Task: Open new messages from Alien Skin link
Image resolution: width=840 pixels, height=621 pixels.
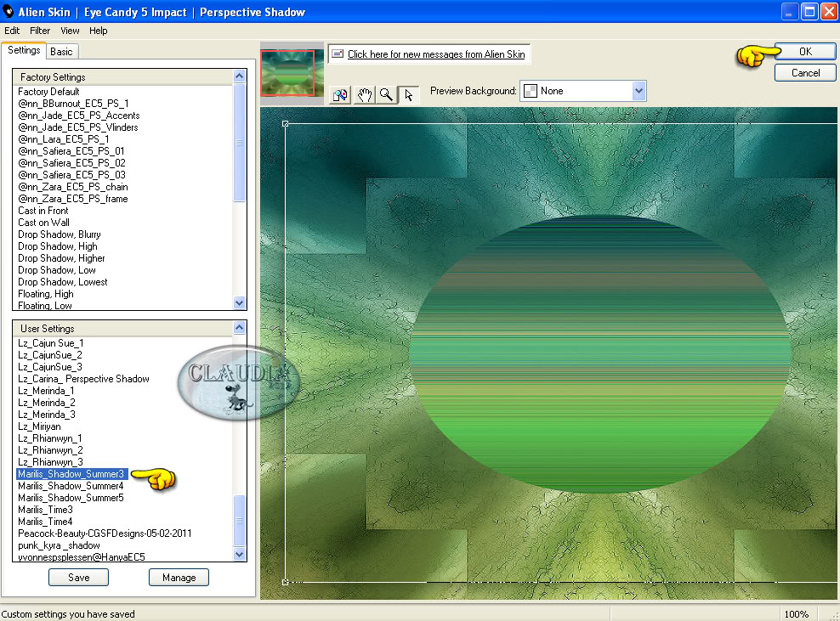Action: pyautogui.click(x=436, y=54)
